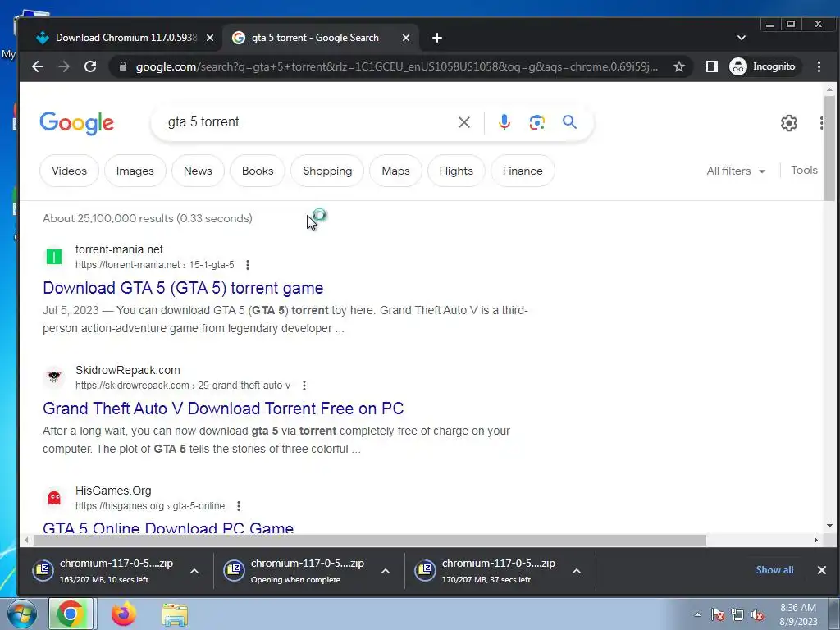The height and width of the screenshot is (630, 840).
Task: Open a new tab
Action: (437, 38)
